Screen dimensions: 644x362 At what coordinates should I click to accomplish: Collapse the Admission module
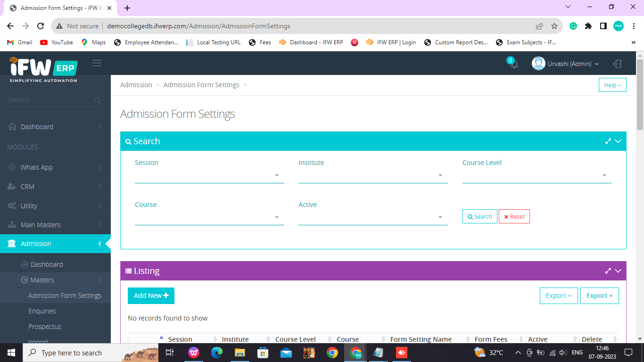click(55, 244)
